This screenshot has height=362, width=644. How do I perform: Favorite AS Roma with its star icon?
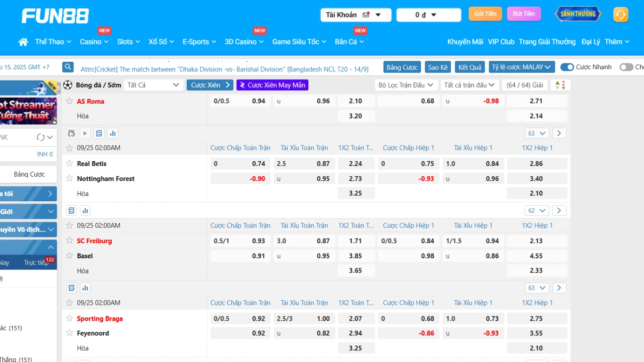[x=70, y=101]
